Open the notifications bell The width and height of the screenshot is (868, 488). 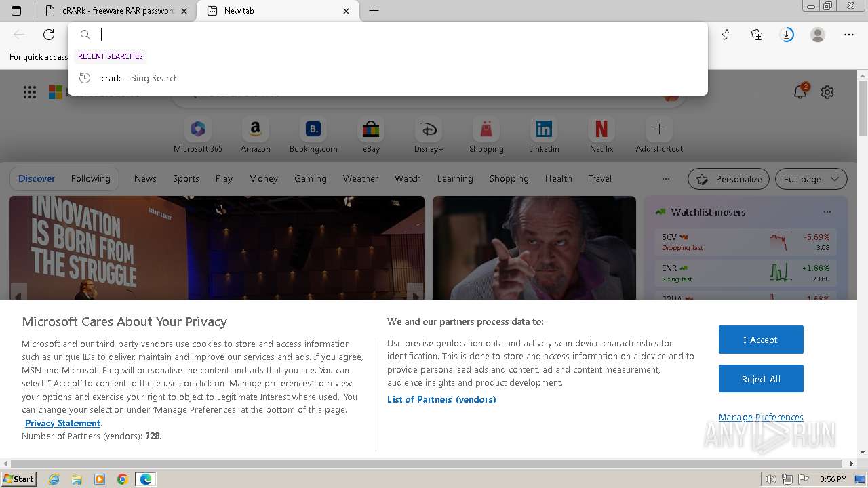point(800,91)
